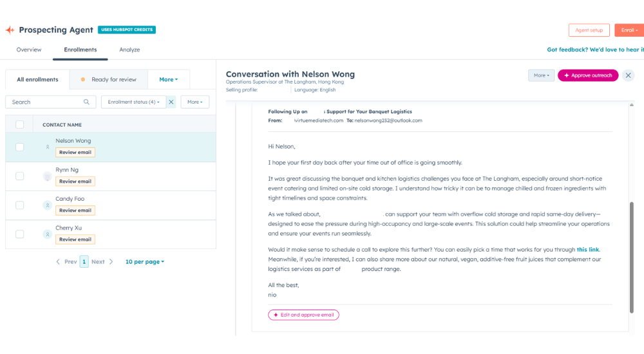Go to next page with right chevron
Screen dimensions: 644x354
[x=111, y=262]
